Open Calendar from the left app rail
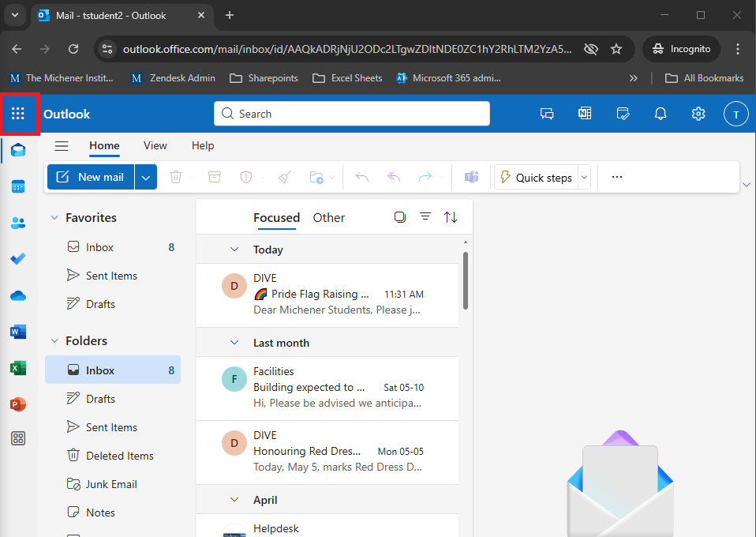The width and height of the screenshot is (756, 537). click(18, 186)
